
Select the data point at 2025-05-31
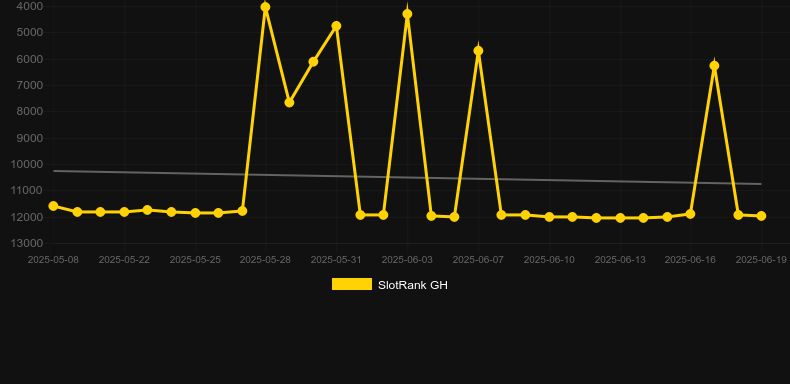(x=337, y=26)
